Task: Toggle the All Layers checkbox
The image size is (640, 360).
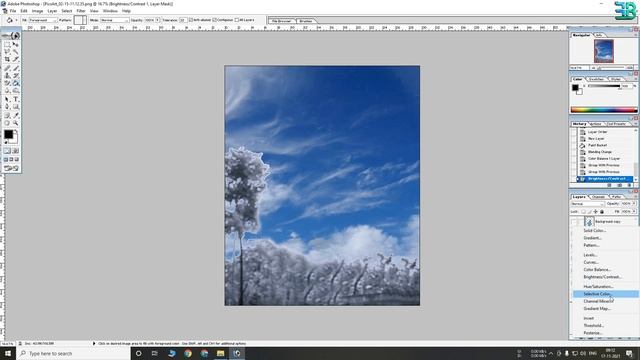Action: pos(237,20)
